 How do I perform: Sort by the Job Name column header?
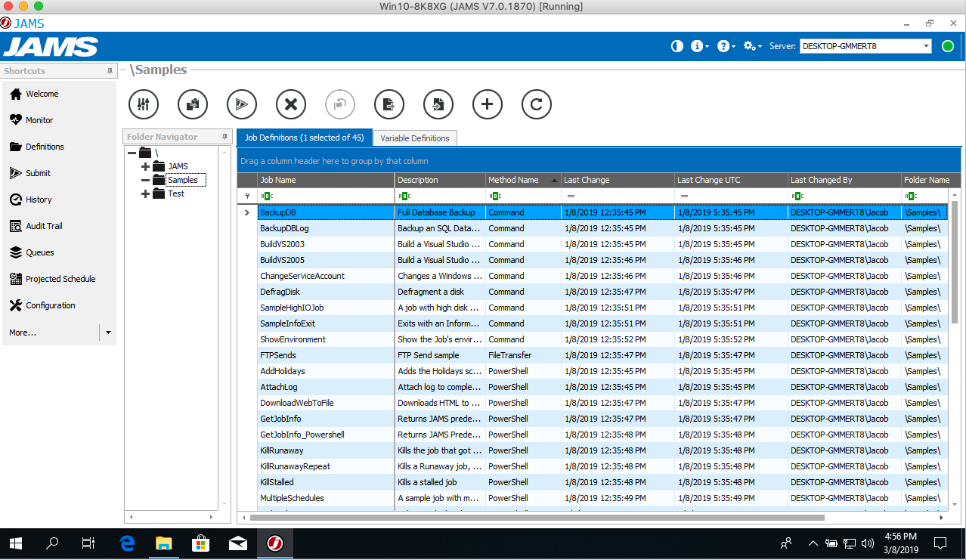click(326, 180)
